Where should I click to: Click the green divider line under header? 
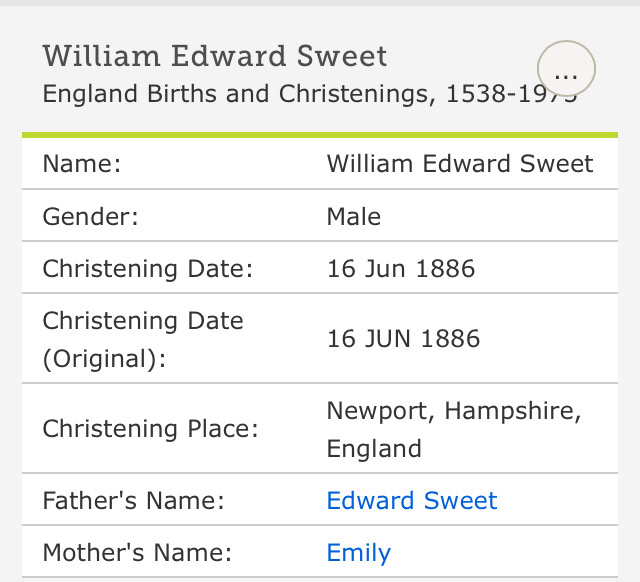(x=320, y=134)
